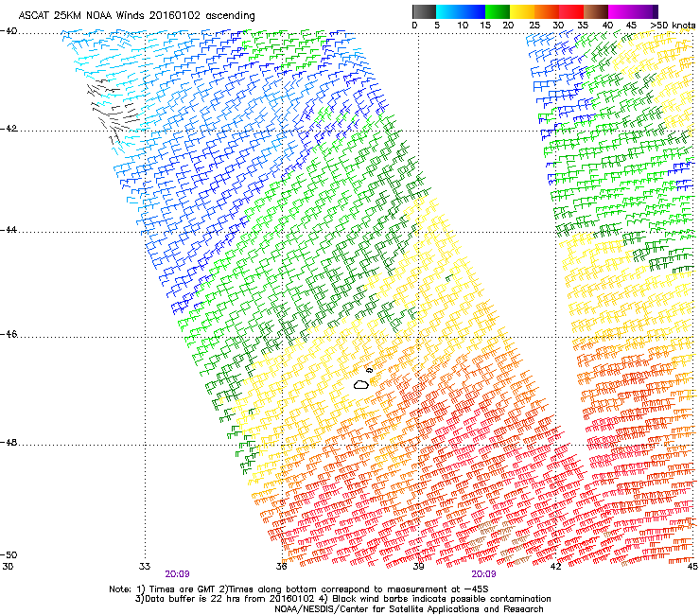
Task: Click the legend label '5' under the color bar
Action: coord(437,26)
